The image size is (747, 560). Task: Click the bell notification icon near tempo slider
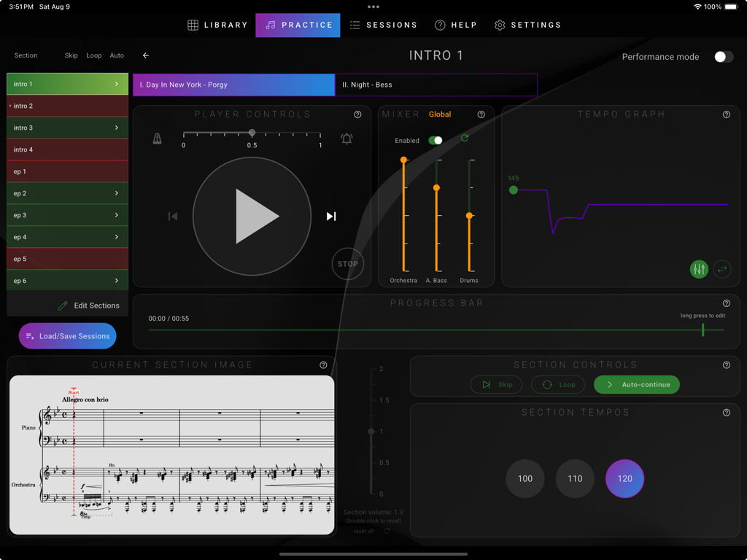[347, 139]
